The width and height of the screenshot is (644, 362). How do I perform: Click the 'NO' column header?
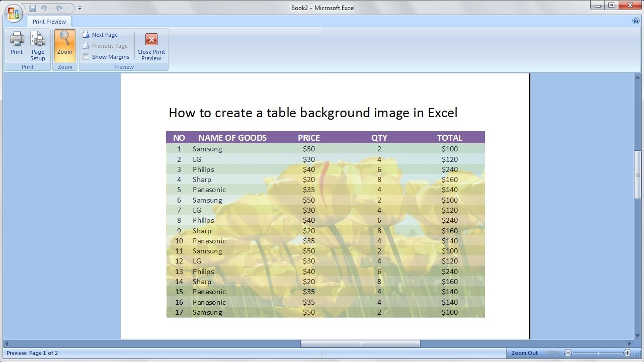pyautogui.click(x=179, y=138)
